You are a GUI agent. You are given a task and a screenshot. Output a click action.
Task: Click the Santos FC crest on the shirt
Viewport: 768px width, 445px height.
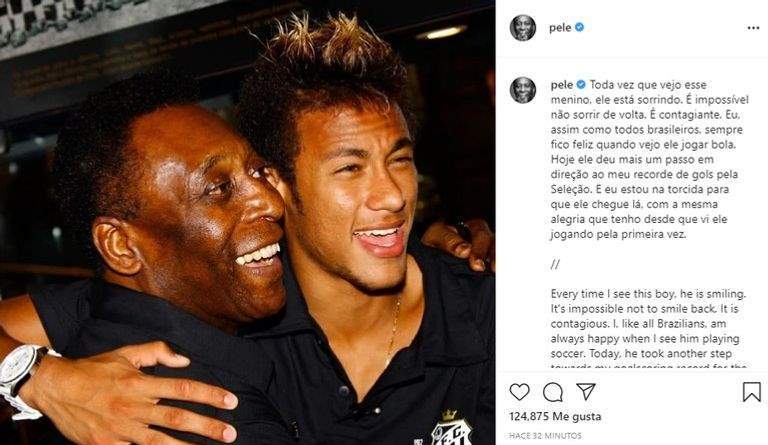click(x=452, y=428)
